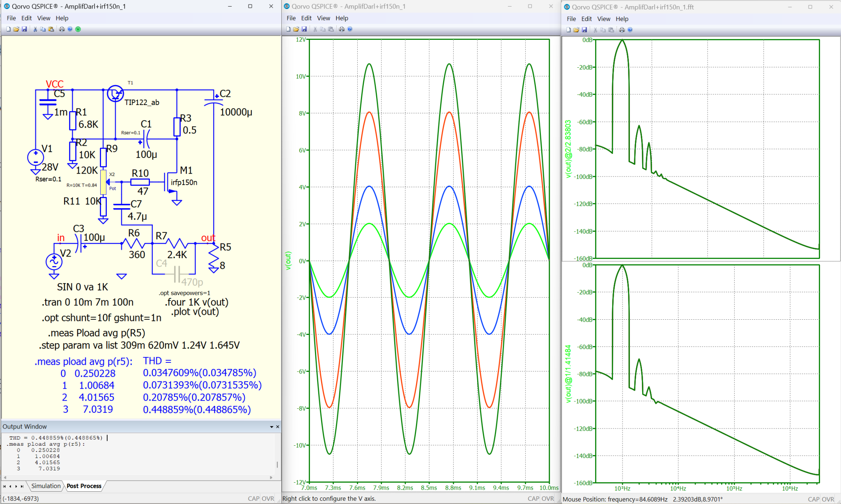The image size is (841, 504).
Task: Click Output Window horizontal scrollbar
Action: 138,477
